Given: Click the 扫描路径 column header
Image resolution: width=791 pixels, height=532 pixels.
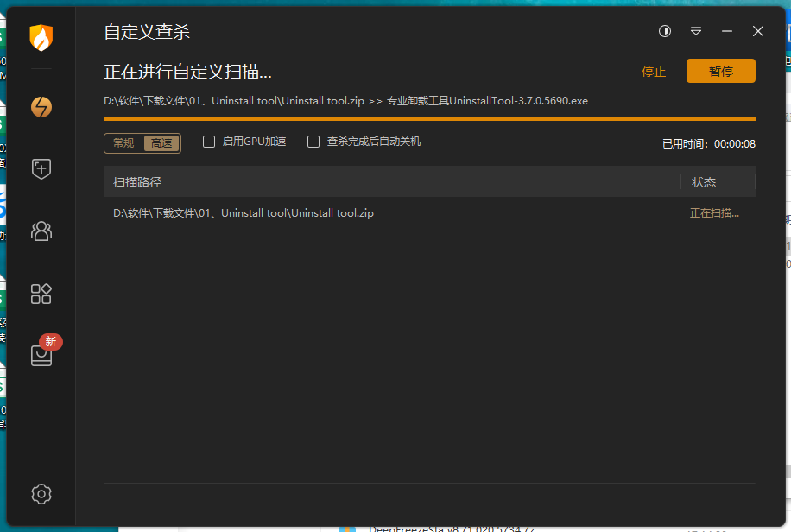Looking at the screenshot, I should click(137, 182).
